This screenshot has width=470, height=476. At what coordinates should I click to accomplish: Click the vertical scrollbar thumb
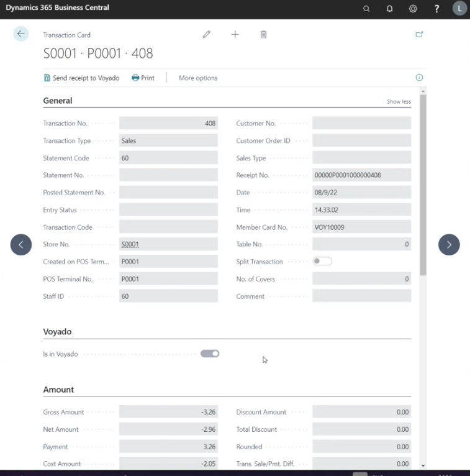point(423,185)
